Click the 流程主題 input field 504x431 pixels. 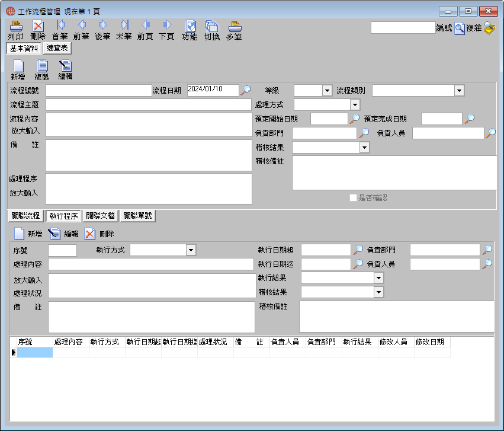[149, 104]
